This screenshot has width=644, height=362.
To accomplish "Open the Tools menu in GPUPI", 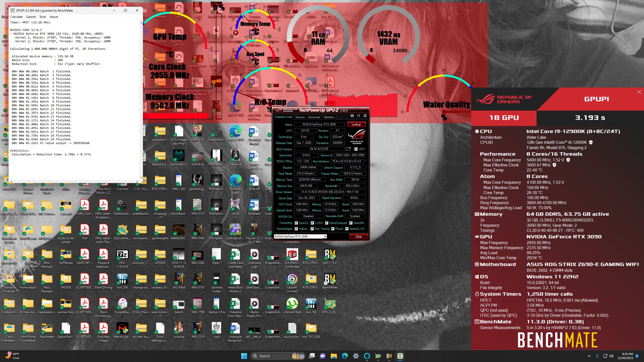I will pos(43,17).
